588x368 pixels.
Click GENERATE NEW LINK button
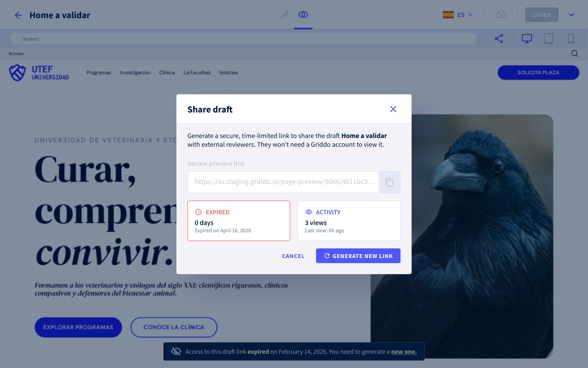point(358,256)
